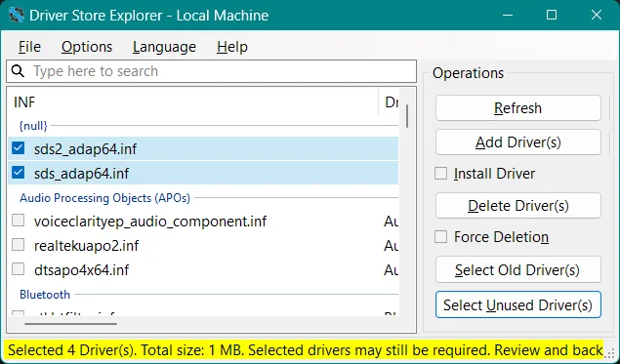
Task: Minimize the Driver Store Explorer window
Action: tap(508, 15)
